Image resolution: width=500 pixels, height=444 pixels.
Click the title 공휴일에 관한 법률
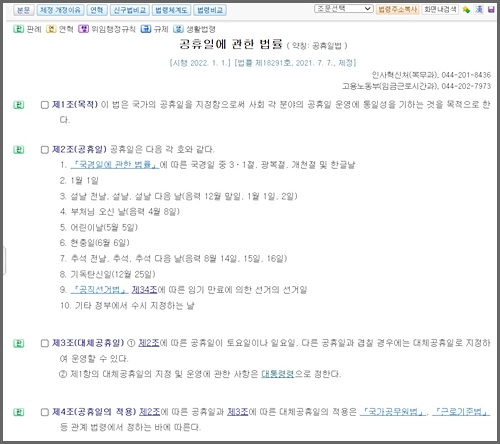[231, 44]
